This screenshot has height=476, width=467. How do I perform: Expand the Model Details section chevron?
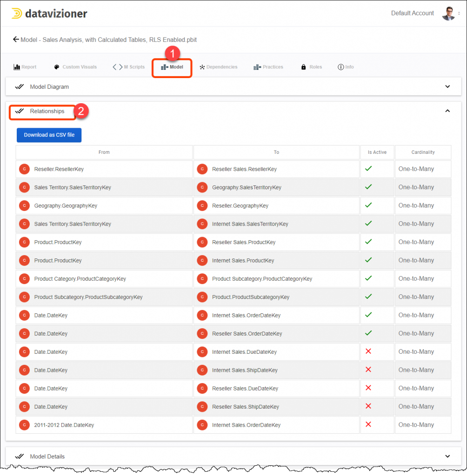447,456
